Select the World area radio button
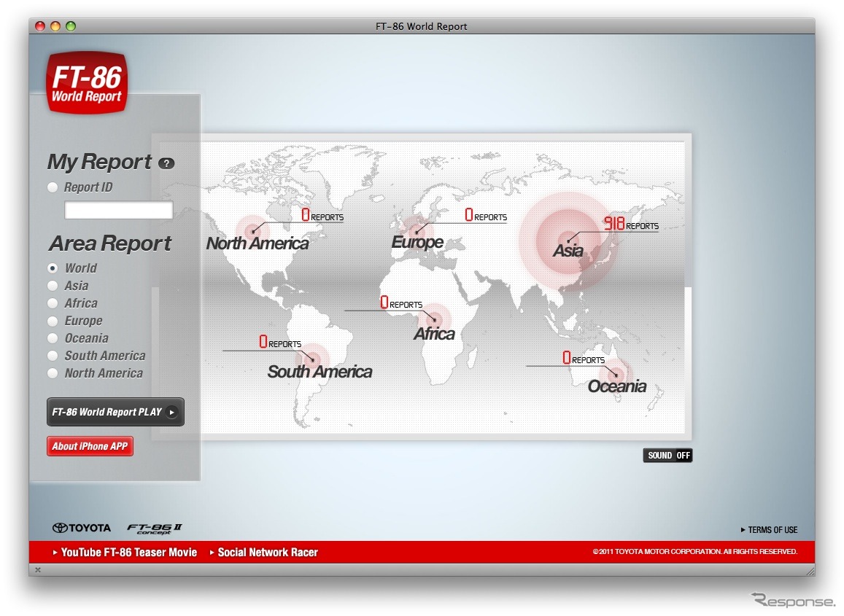Viewport: 844px width, 616px height. pos(53,268)
